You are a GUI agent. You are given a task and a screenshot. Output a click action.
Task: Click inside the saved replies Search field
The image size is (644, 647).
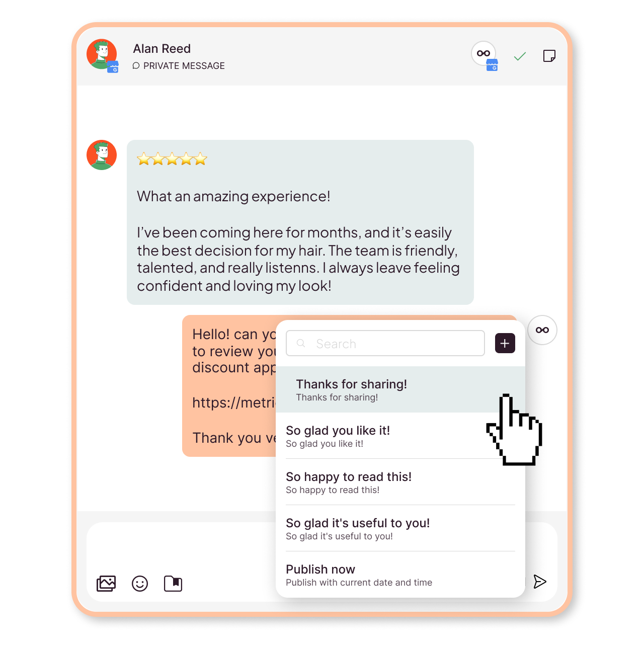(385, 343)
